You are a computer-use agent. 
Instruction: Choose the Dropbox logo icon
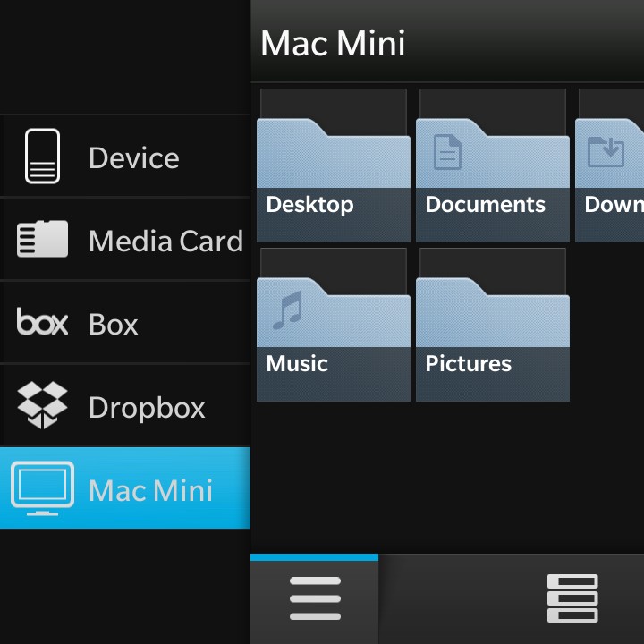[x=42, y=405]
